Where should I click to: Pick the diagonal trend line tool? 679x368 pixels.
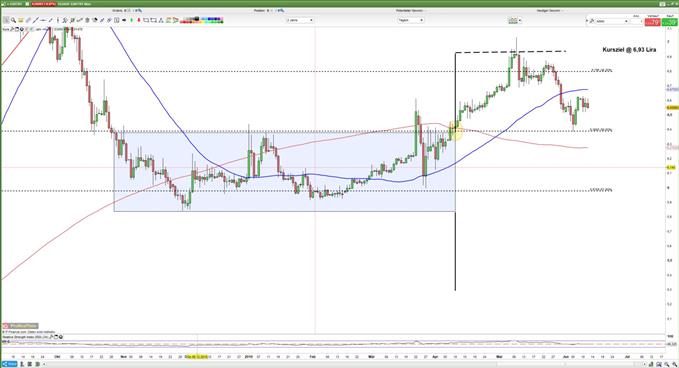pyautogui.click(x=36, y=20)
